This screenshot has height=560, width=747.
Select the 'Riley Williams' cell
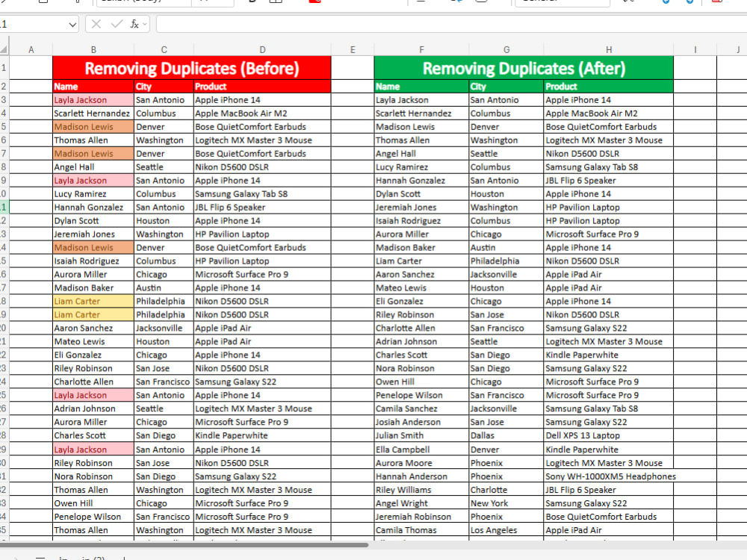(x=421, y=490)
